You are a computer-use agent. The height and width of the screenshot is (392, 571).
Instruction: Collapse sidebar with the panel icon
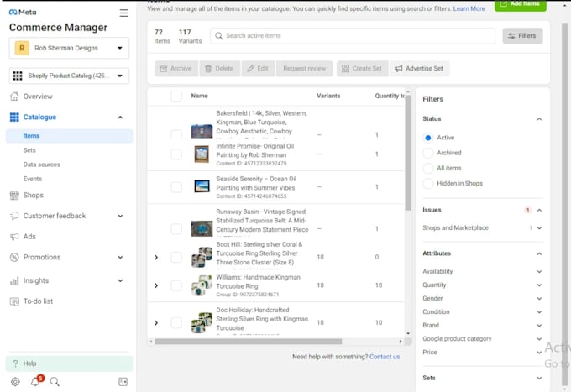click(x=123, y=381)
